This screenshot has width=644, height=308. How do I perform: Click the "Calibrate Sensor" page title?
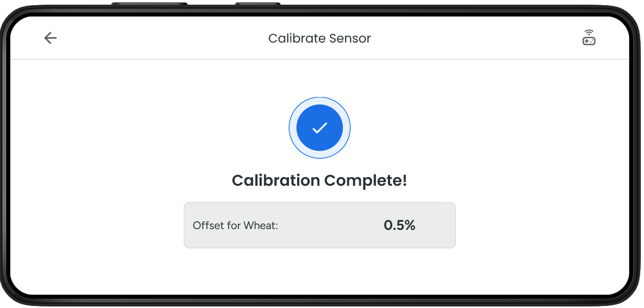(x=319, y=38)
